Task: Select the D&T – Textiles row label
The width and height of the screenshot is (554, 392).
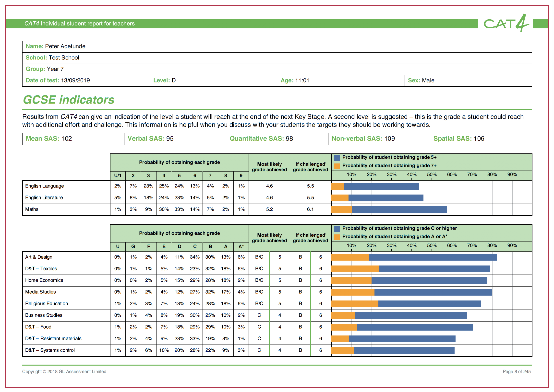Action: point(41,269)
